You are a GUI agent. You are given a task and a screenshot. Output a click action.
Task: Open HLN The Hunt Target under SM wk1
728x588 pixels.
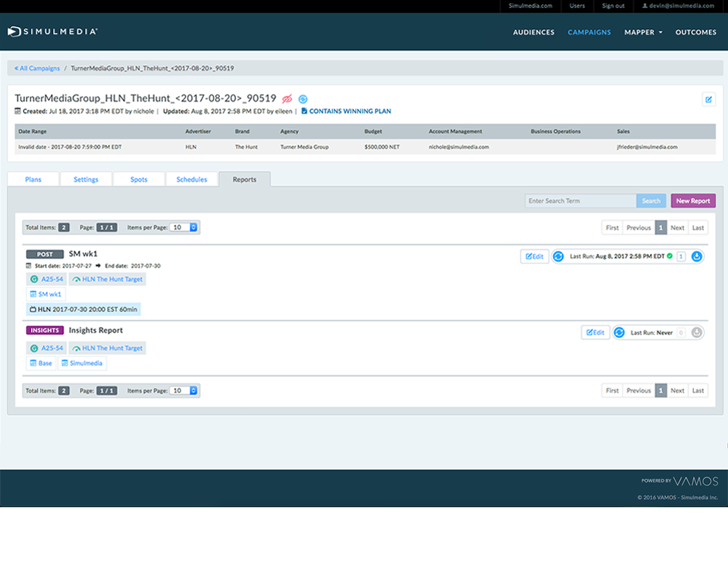coord(108,279)
